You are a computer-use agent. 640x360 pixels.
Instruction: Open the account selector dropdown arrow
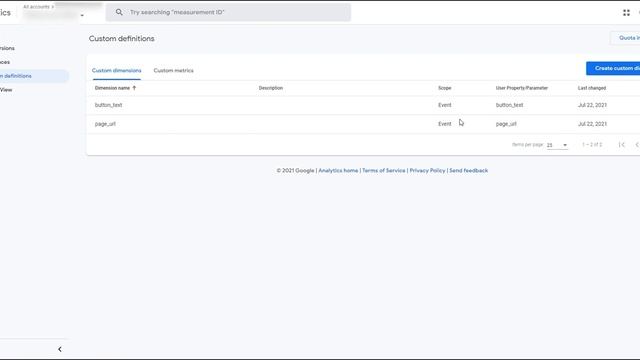(82, 16)
